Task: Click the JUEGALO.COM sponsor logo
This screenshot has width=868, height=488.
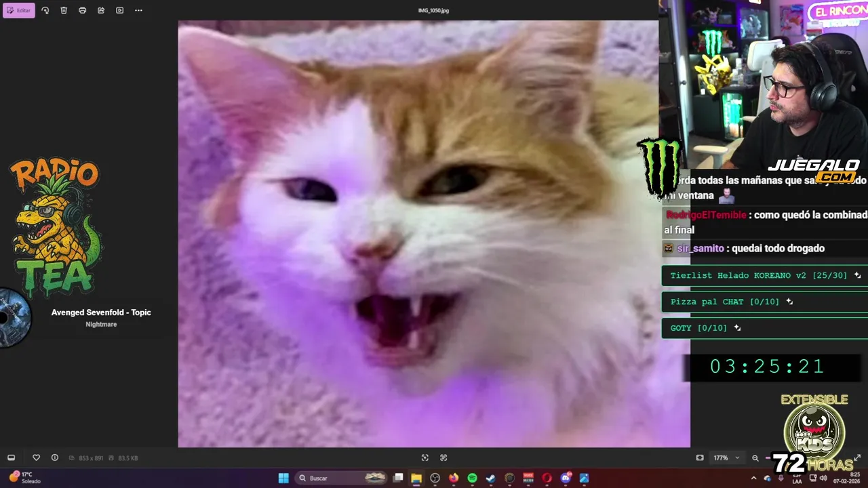Action: pyautogui.click(x=814, y=170)
